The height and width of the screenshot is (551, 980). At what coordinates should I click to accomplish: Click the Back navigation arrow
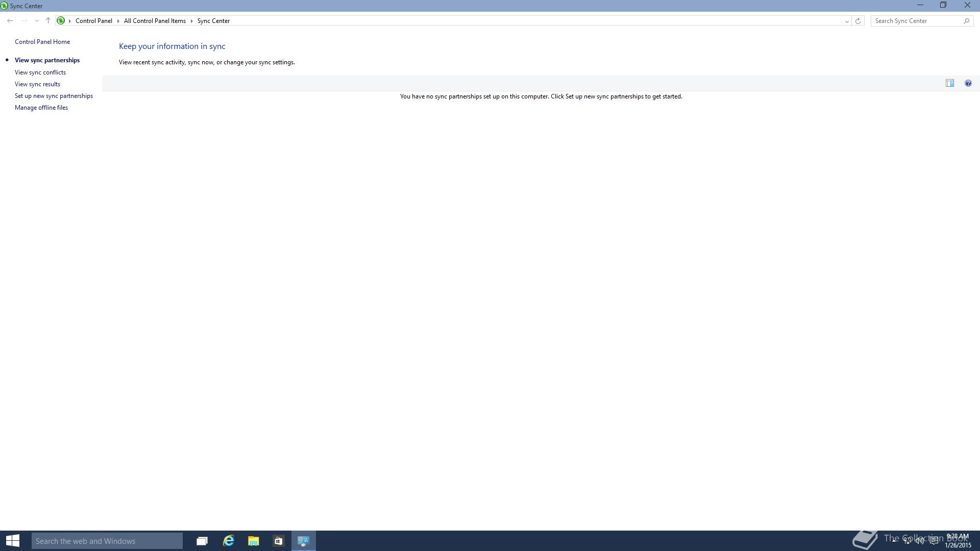(10, 21)
